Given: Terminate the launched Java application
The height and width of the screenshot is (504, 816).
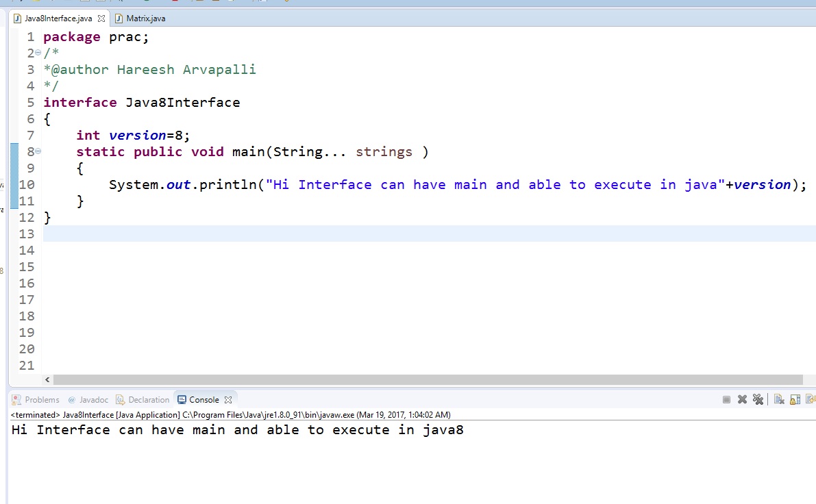Looking at the screenshot, I should point(727,399).
